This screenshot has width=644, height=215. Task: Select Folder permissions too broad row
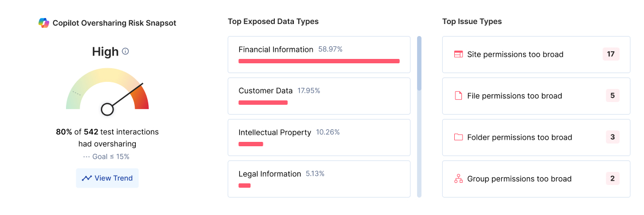coord(536,138)
